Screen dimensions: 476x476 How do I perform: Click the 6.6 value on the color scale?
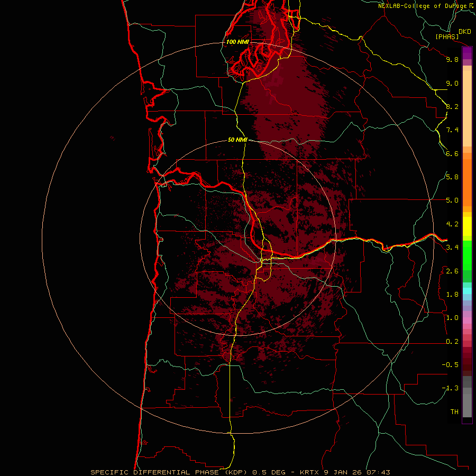[452, 153]
